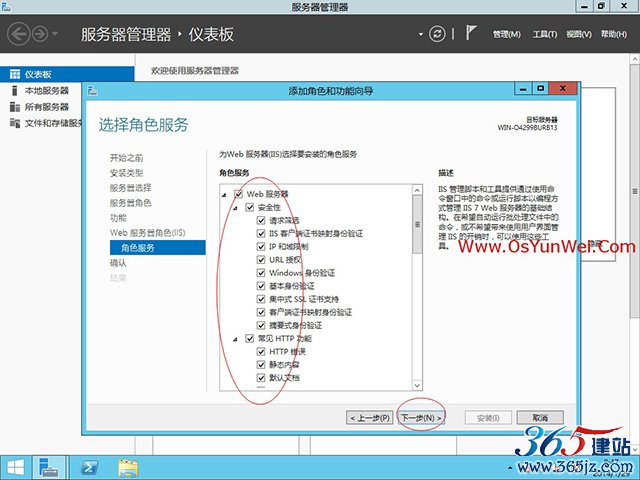
Task: Click role services list scroll up arrow
Action: 417,190
